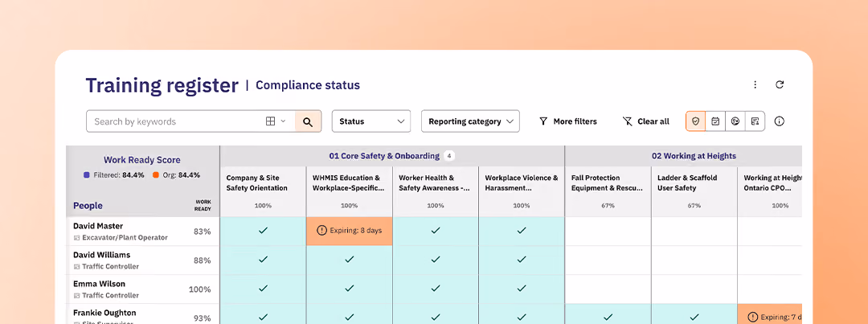Open More filters
868x324 pixels.
[568, 121]
